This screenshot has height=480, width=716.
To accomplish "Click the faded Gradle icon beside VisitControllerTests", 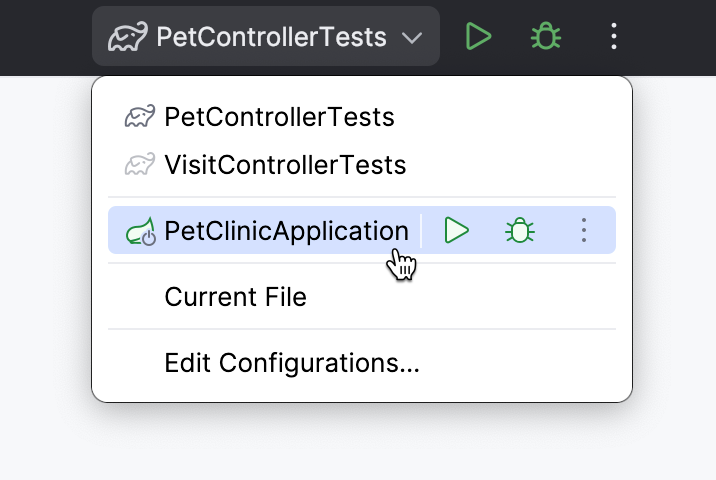I will 139,164.
